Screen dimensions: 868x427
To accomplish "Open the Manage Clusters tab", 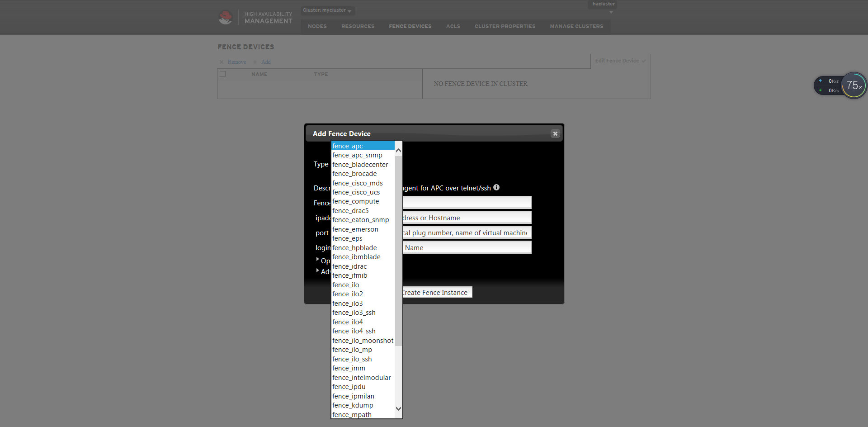I will [x=576, y=26].
